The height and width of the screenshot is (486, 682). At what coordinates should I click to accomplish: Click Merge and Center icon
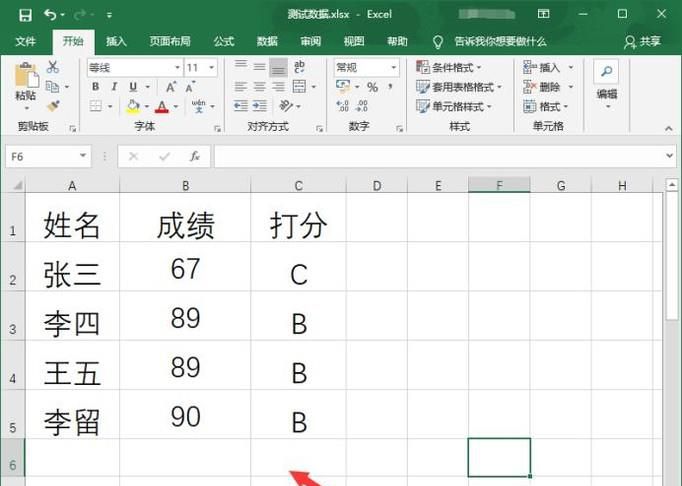tap(299, 87)
